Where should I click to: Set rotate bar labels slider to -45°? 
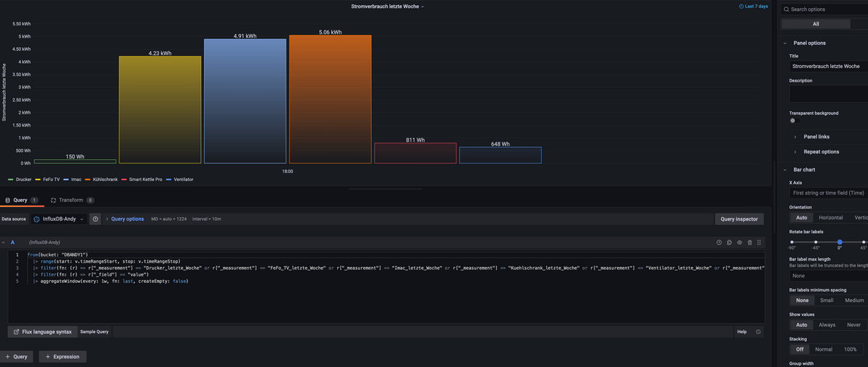pos(815,242)
